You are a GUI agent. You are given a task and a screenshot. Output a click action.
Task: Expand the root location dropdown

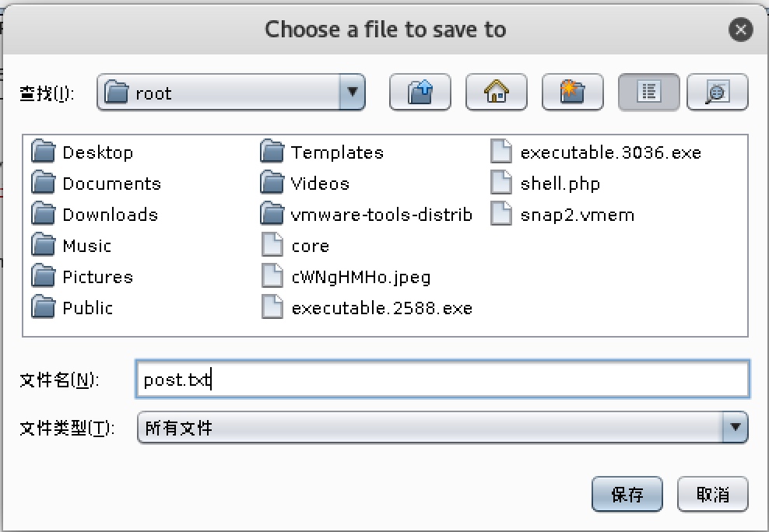[352, 92]
